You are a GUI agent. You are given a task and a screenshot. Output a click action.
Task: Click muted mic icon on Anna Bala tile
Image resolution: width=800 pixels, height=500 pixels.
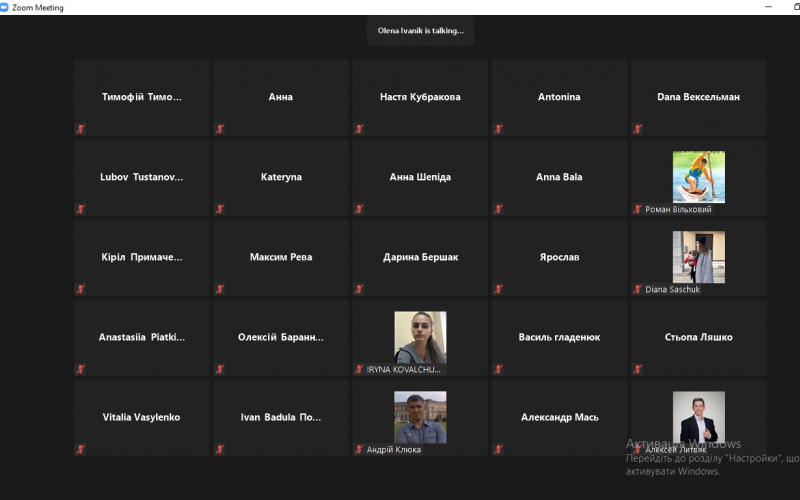(498, 209)
